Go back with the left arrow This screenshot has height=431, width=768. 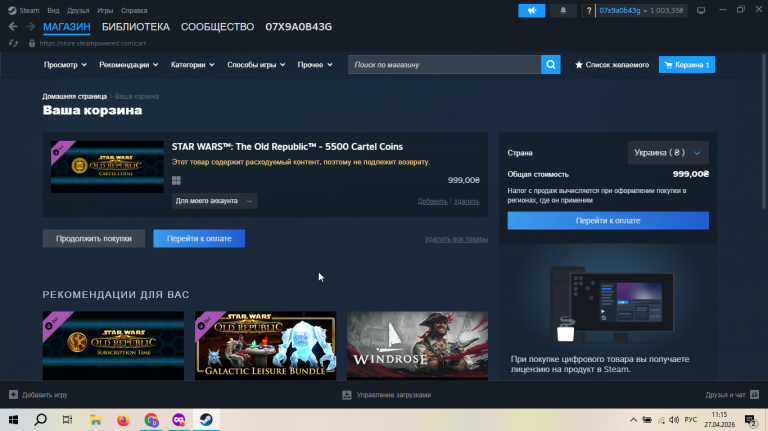13,26
